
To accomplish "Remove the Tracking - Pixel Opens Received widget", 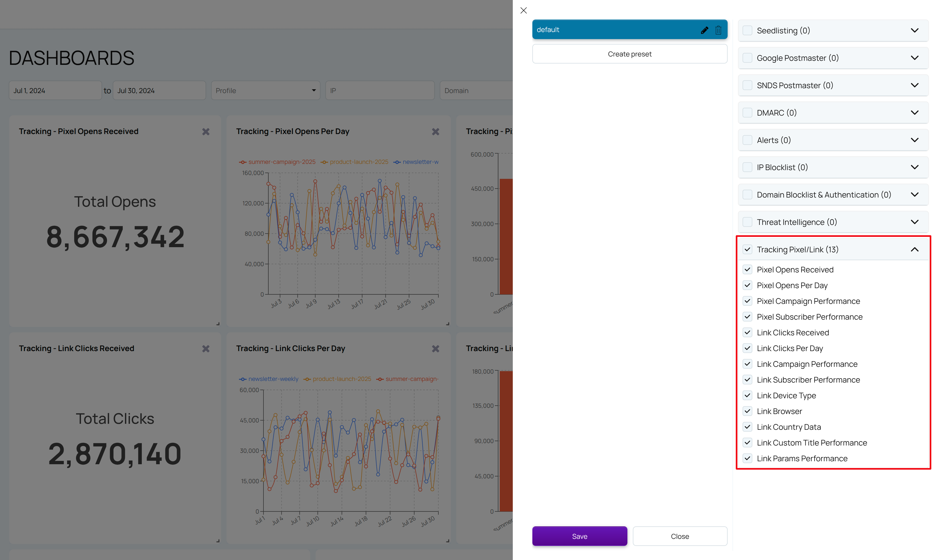I will (206, 132).
